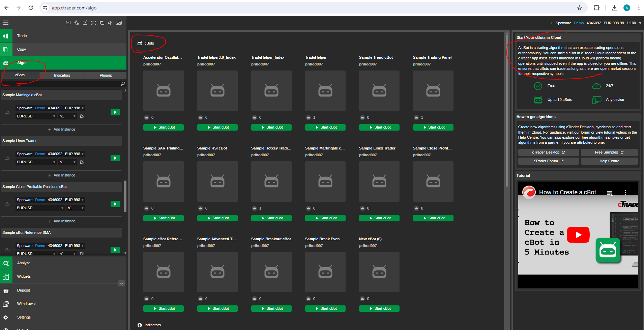This screenshot has width=644, height=330.
Task: Add Instance under Sample Martingale cBot
Action: point(61,129)
